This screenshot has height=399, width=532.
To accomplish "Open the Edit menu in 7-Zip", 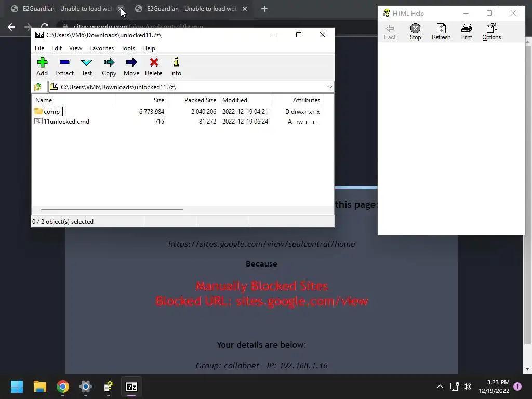I will pyautogui.click(x=56, y=48).
